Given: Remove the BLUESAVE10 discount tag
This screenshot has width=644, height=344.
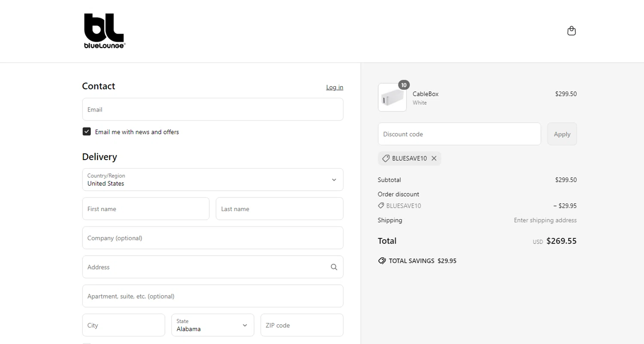Looking at the screenshot, I should point(434,158).
